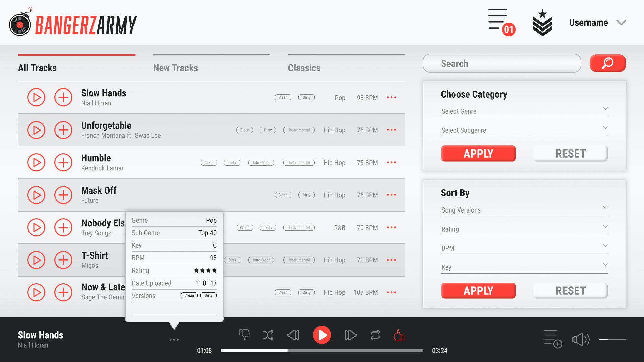The width and height of the screenshot is (644, 362).
Task: Open more options for Mask Off row
Action: [391, 195]
